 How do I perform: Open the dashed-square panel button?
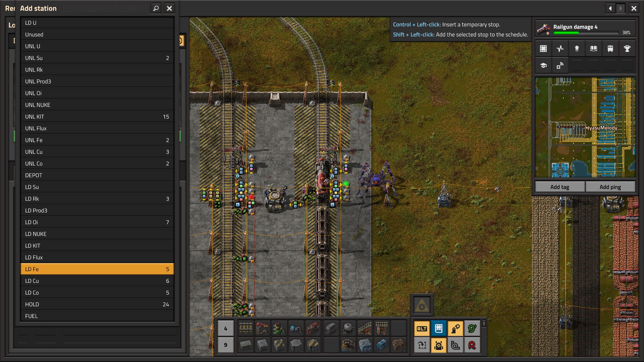click(543, 49)
